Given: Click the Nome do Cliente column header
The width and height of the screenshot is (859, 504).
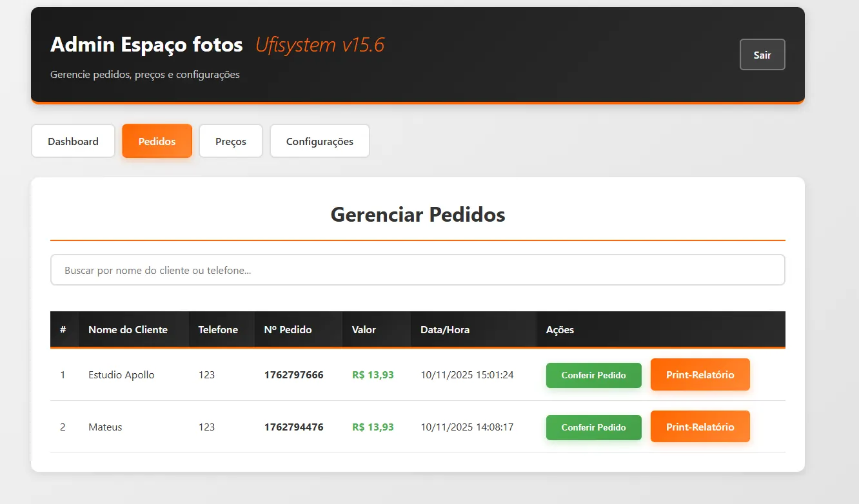Looking at the screenshot, I should point(128,330).
